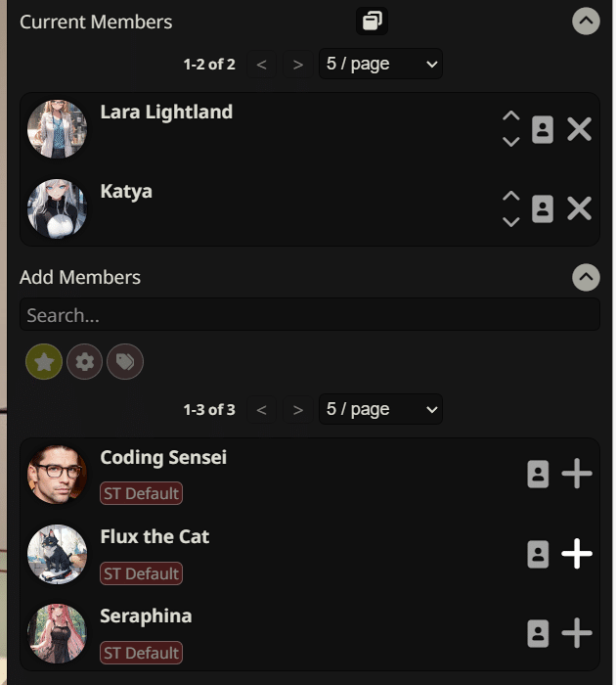
Task: Collapse the Current Members section
Action: (586, 21)
